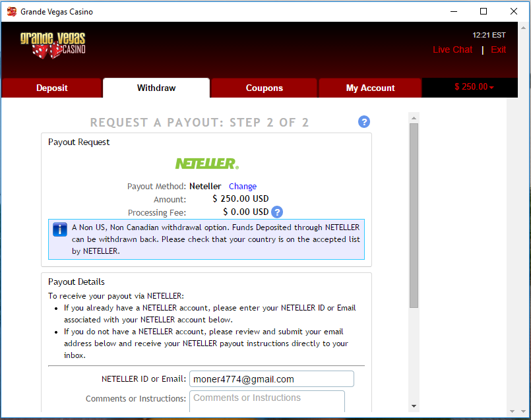Expand the $ 250.00 balance dropdown
This screenshot has width=531, height=420.
pyautogui.click(x=474, y=87)
